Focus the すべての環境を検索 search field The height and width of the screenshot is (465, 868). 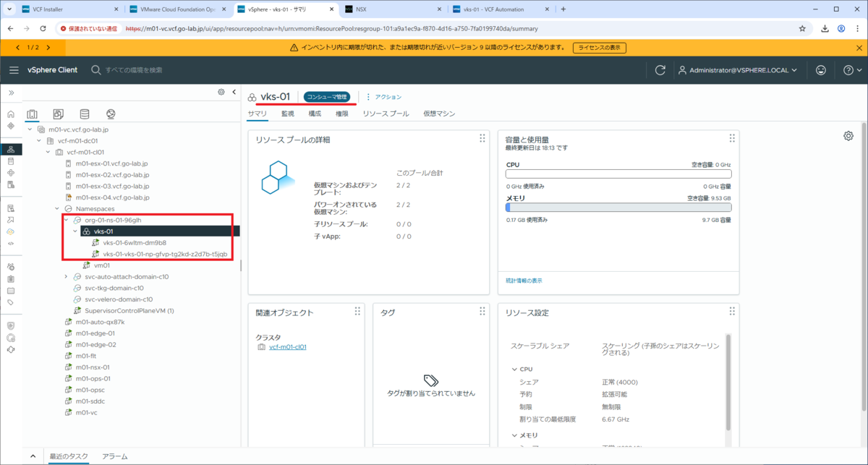134,70
